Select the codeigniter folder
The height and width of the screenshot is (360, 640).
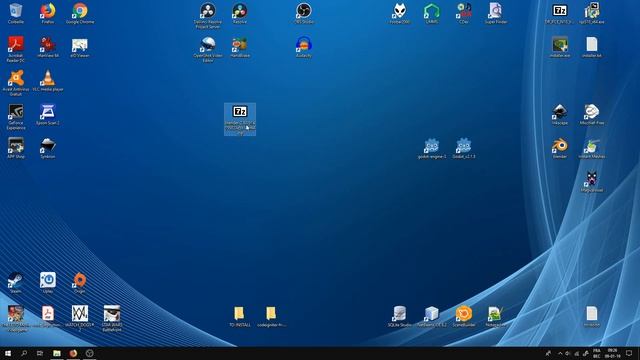coord(271,316)
